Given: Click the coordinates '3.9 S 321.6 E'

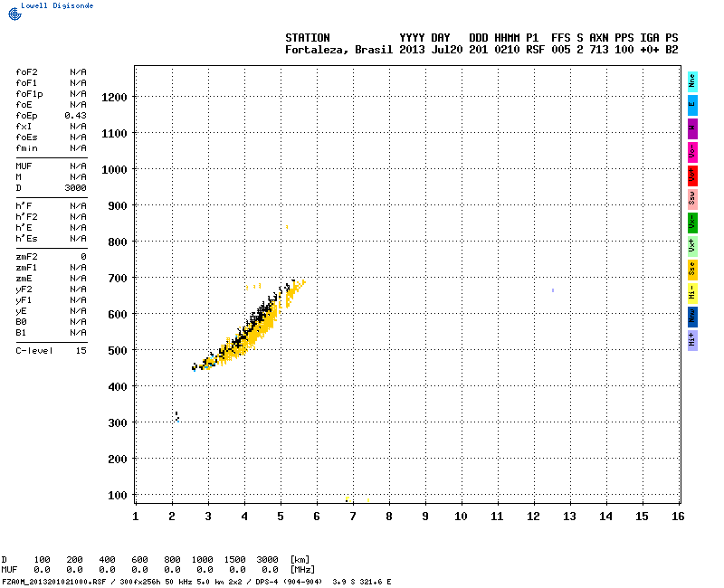Looking at the screenshot, I should tap(362, 582).
